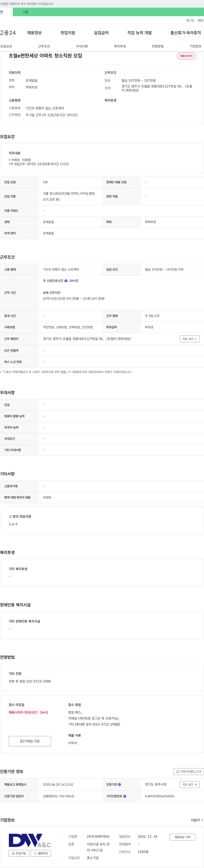
Task: Open 채용정보 이력 button
Action: click(183, 837)
